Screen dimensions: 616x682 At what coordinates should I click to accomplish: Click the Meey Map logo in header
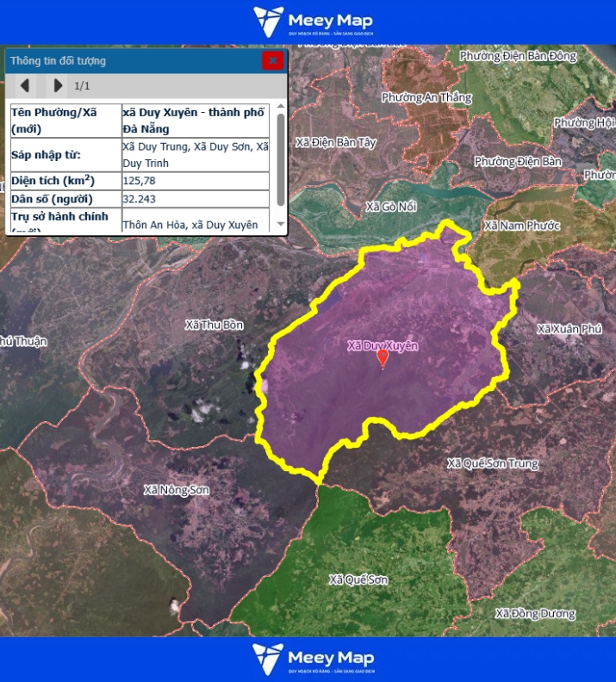click(314, 22)
